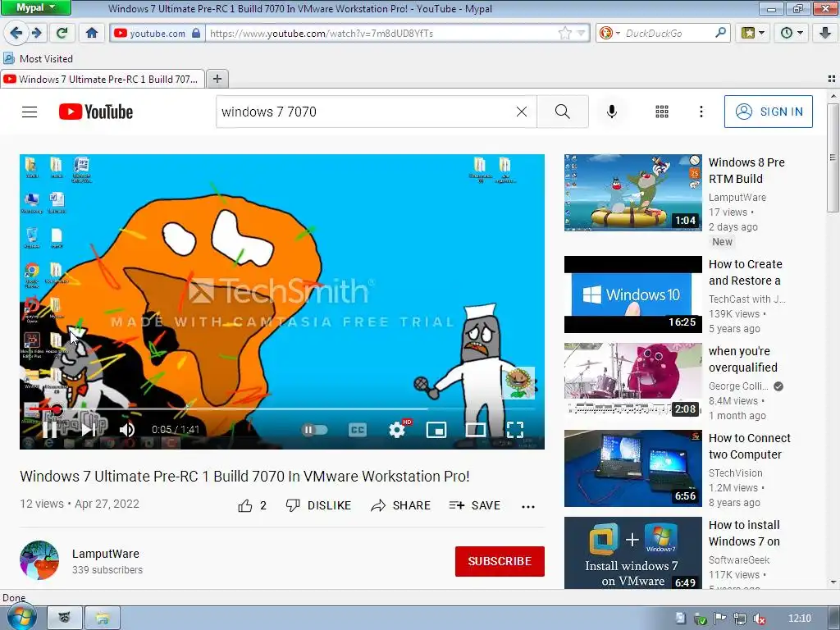
Task: Mute the video volume speaker icon
Action: pos(127,429)
